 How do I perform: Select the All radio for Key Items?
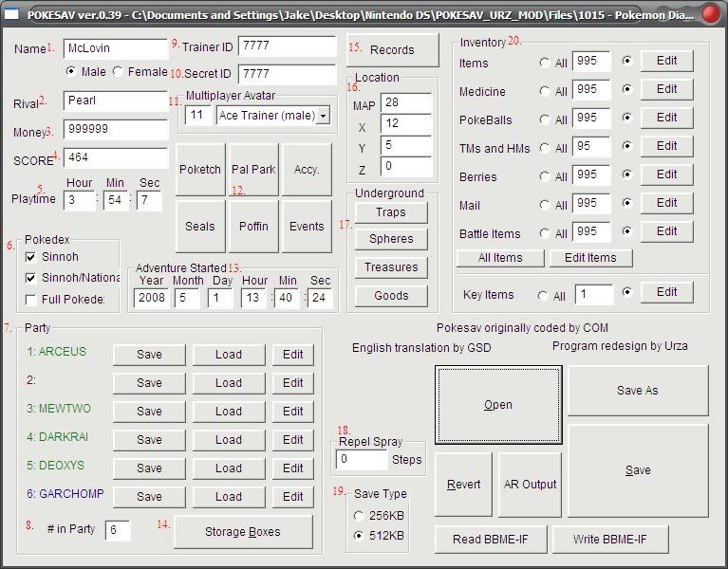pos(543,295)
